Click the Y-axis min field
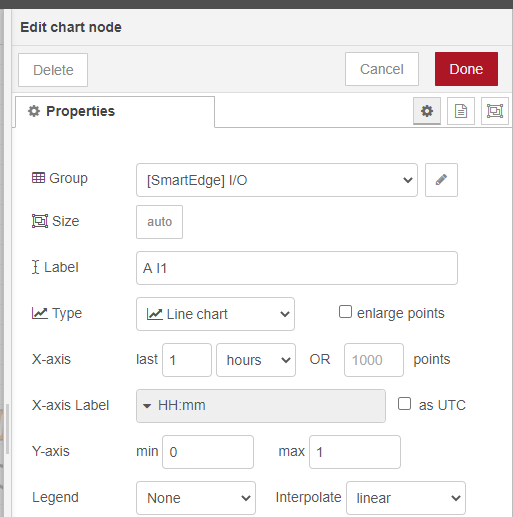 208,452
